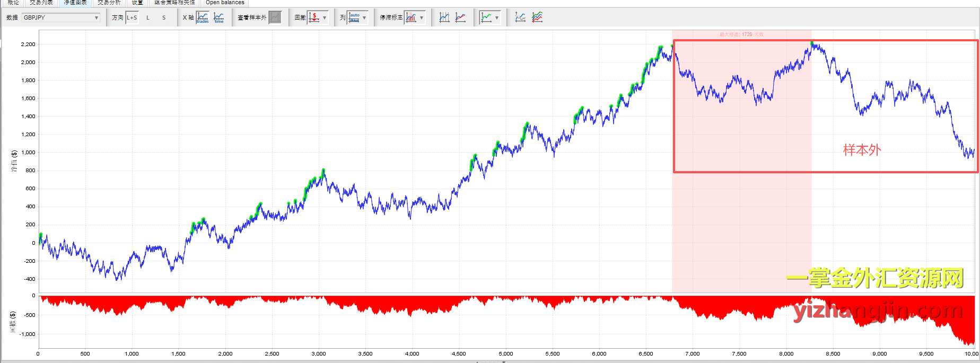Open the 设置 tab
The width and height of the screenshot is (980, 363).
pyautogui.click(x=137, y=3)
